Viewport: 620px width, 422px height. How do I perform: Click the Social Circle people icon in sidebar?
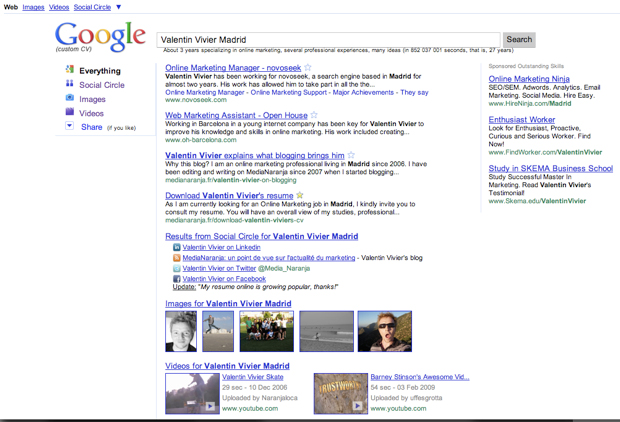tap(70, 85)
